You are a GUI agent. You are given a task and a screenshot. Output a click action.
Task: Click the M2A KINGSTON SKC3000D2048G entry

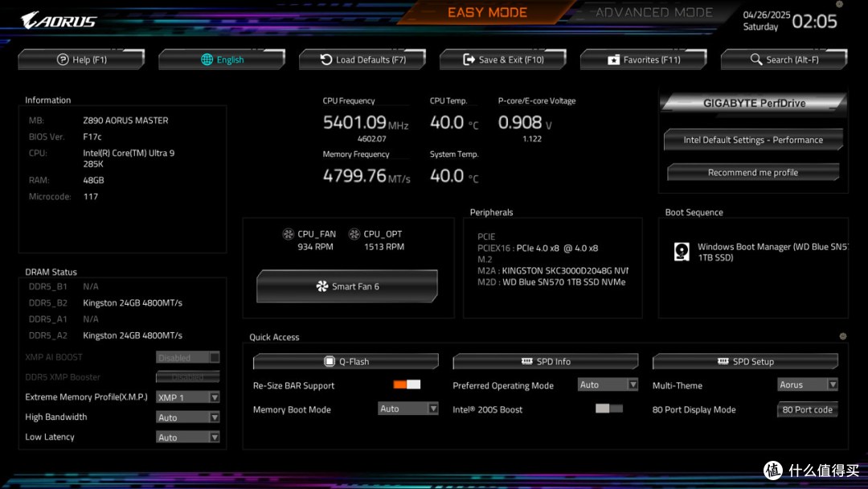coord(552,271)
